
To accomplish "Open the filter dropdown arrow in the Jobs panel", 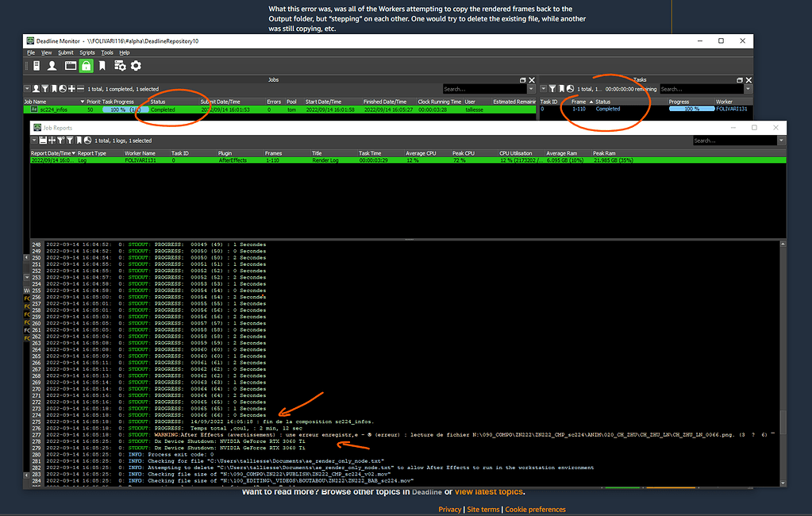I will pos(27,88).
